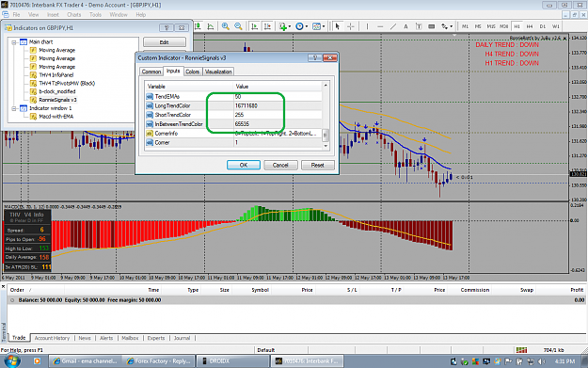Screen dimensions: 588x368
Task: Select the crosshair tool
Action: pos(351,26)
